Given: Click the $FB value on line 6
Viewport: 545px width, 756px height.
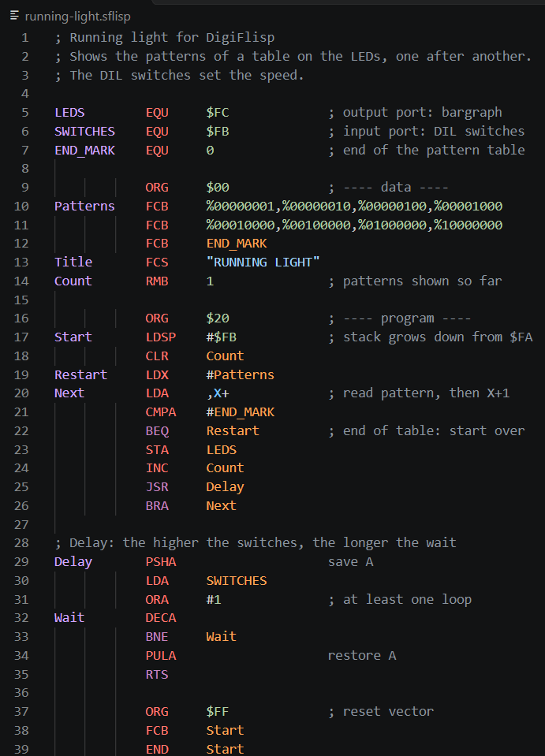Looking at the screenshot, I should (x=218, y=131).
